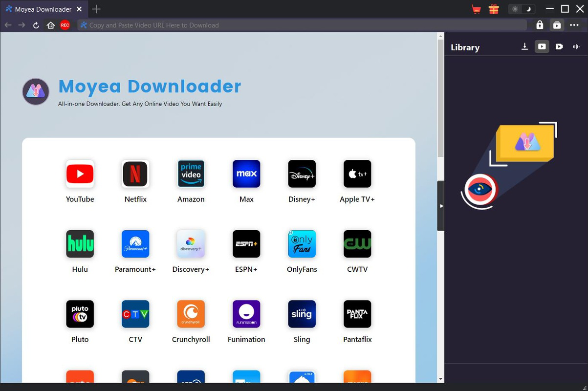Screen dimensions: 588x391
Task: Select the Netflix service icon
Action: click(135, 174)
